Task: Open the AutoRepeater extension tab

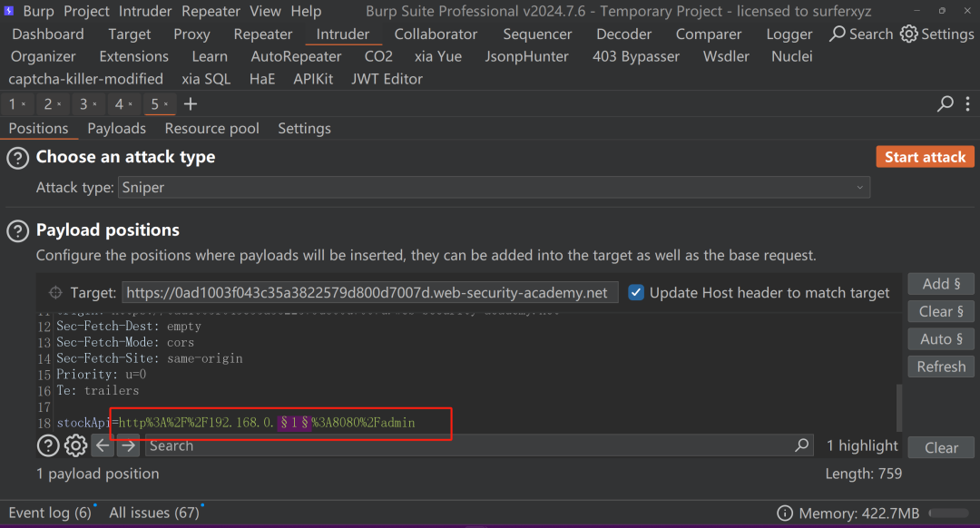Action: tap(296, 57)
